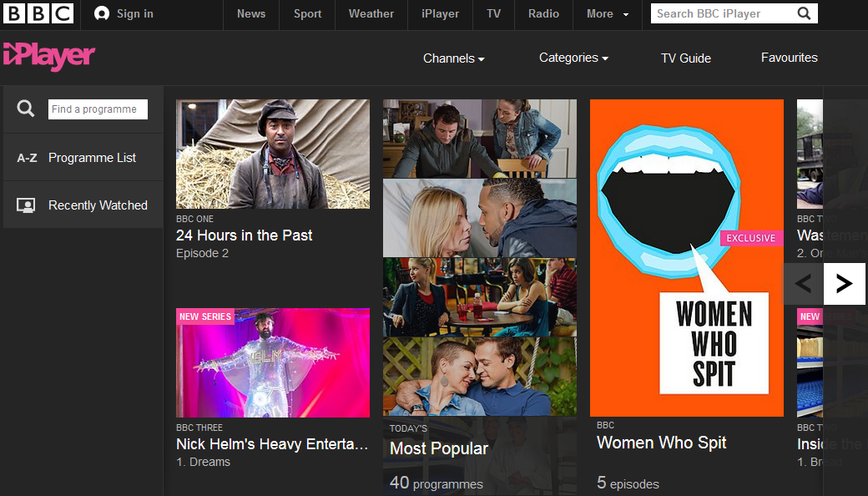This screenshot has width=868, height=496.
Task: Open the 24 Hours in the Past title
Action: tap(244, 235)
